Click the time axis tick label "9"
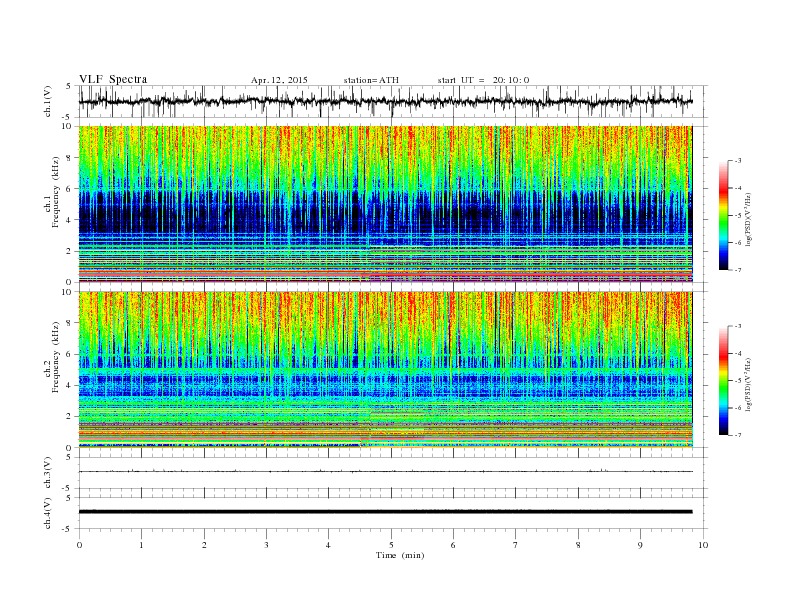 click(x=640, y=545)
